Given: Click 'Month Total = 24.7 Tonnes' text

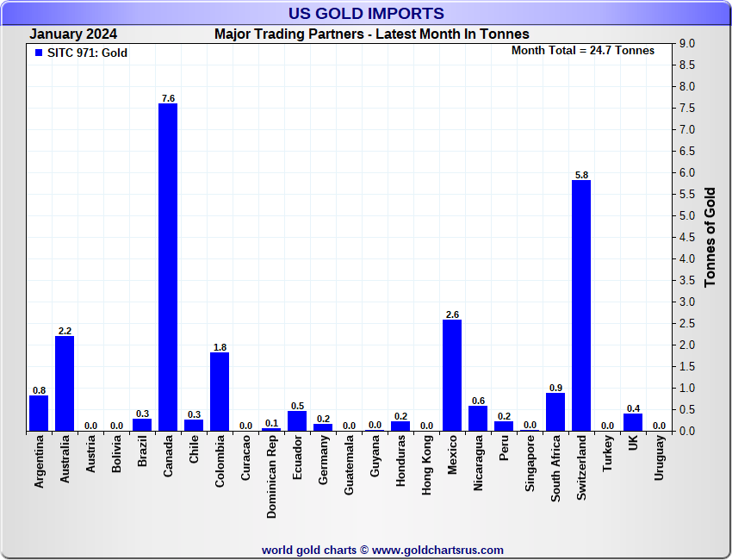Looking at the screenshot, I should (583, 51).
